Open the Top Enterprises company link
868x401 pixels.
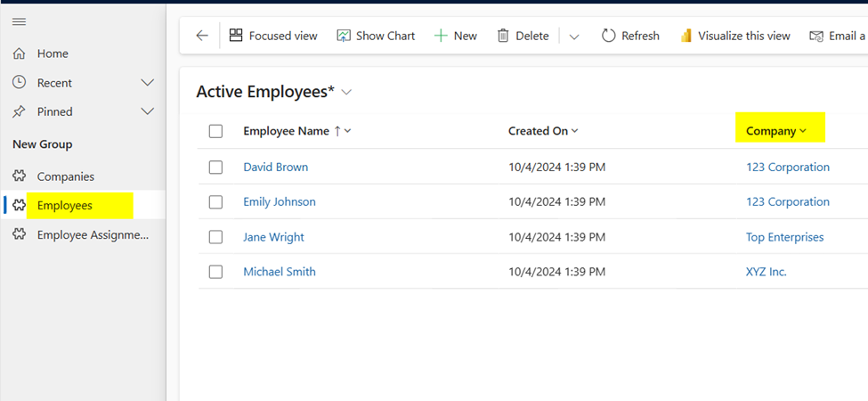click(x=785, y=237)
